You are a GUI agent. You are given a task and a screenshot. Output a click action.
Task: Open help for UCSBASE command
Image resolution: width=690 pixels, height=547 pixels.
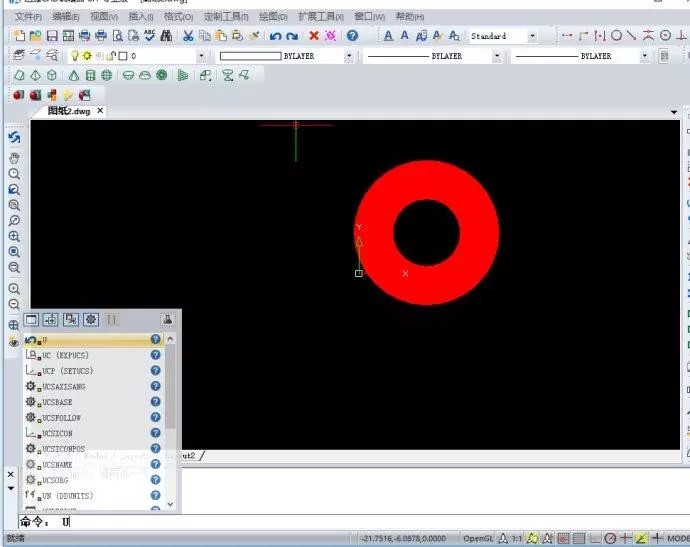155,402
